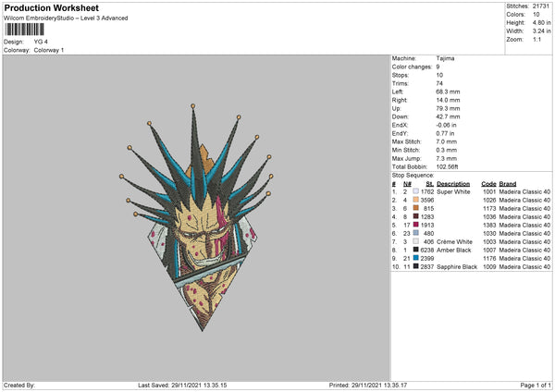
Task: Click the Max Jump value '7.3 mm'
Action: tap(447, 158)
